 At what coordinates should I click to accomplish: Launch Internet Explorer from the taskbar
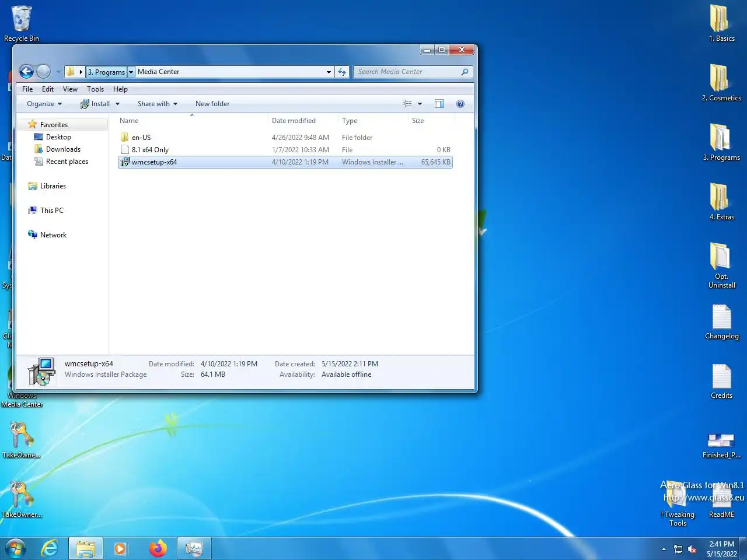click(x=50, y=549)
